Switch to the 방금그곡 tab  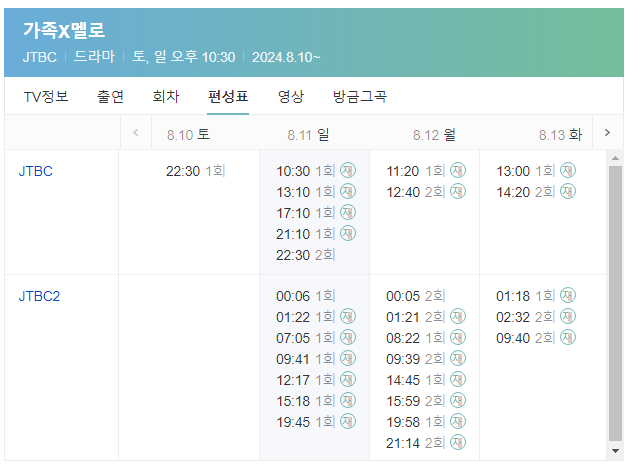pos(360,97)
